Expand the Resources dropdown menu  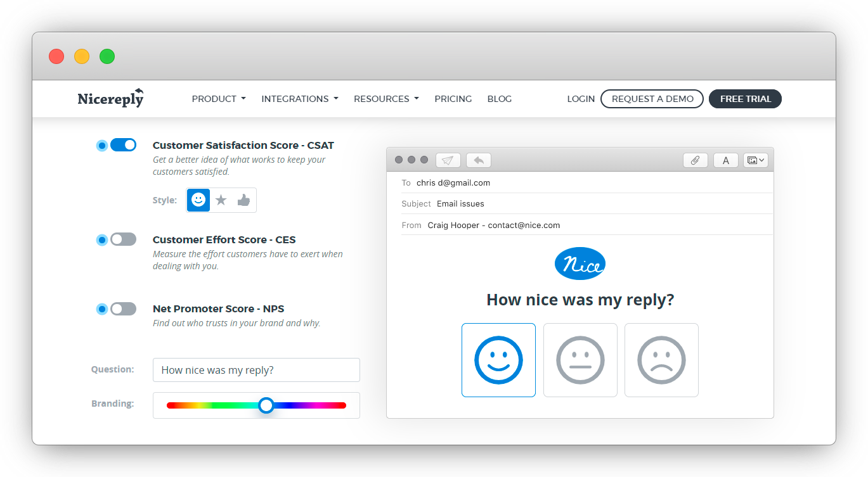(386, 99)
